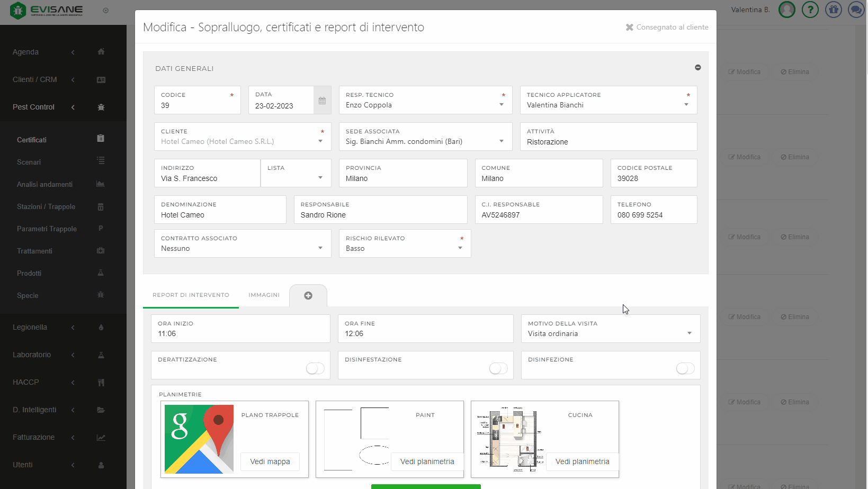Expand the Motivo della Visita dropdown
Image resolution: width=868 pixels, height=489 pixels.
(610, 333)
